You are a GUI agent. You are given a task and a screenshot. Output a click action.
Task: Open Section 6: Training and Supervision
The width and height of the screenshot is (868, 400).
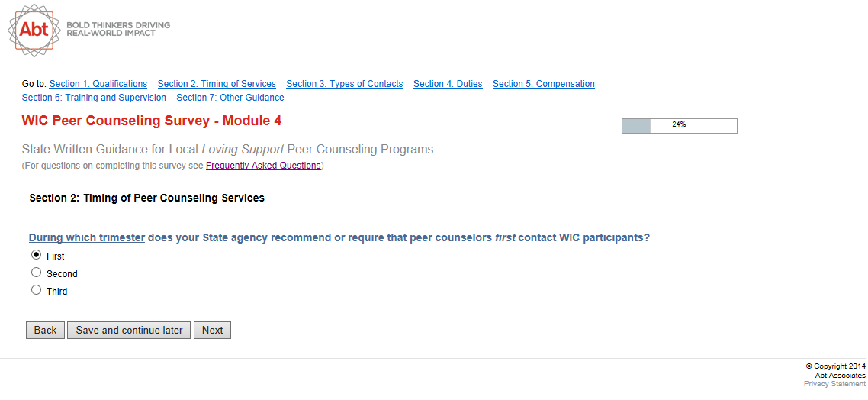[x=94, y=98]
